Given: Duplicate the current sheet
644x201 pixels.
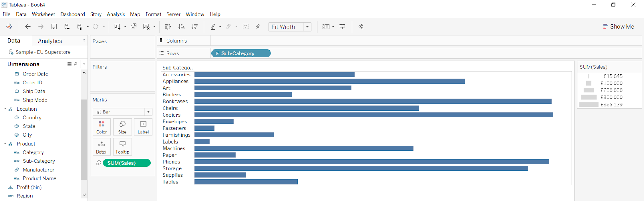Looking at the screenshot, I should pos(134,27).
